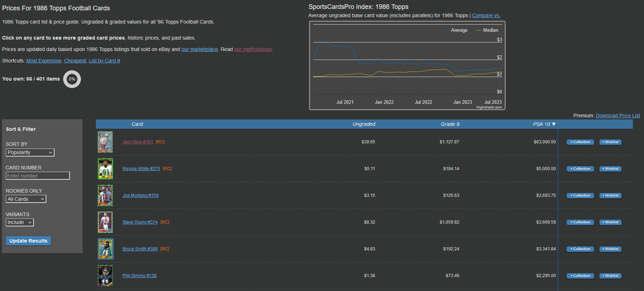Open the Variants Include dropdown
The height and width of the screenshot is (291, 644).
(20, 223)
